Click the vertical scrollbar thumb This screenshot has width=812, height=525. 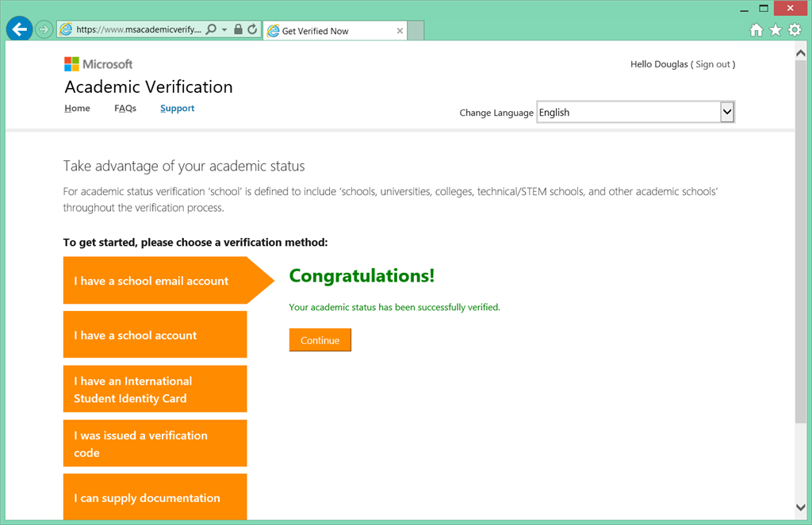click(800, 242)
